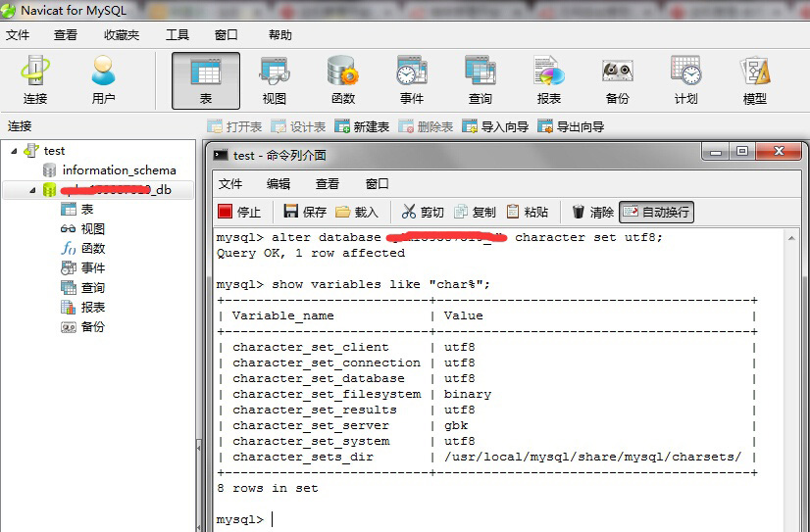
Task: Open the Function (函数) toolbar icon
Action: (x=343, y=80)
